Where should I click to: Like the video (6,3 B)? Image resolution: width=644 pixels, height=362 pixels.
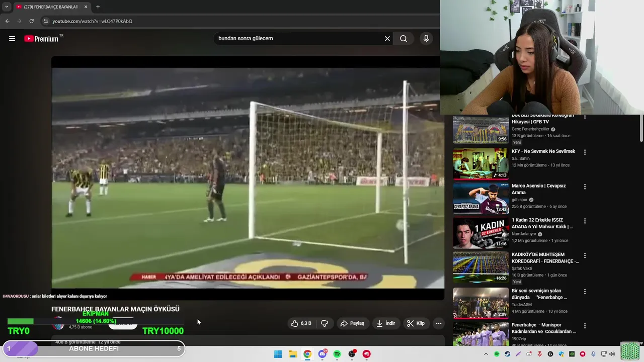click(x=301, y=323)
